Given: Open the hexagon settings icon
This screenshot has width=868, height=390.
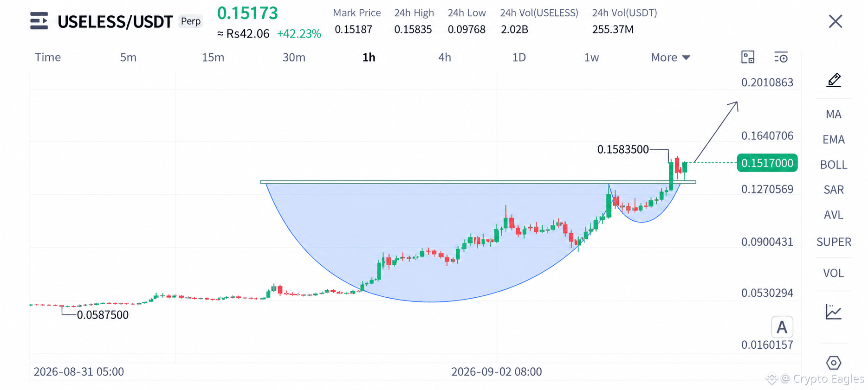Looking at the screenshot, I should (834, 363).
